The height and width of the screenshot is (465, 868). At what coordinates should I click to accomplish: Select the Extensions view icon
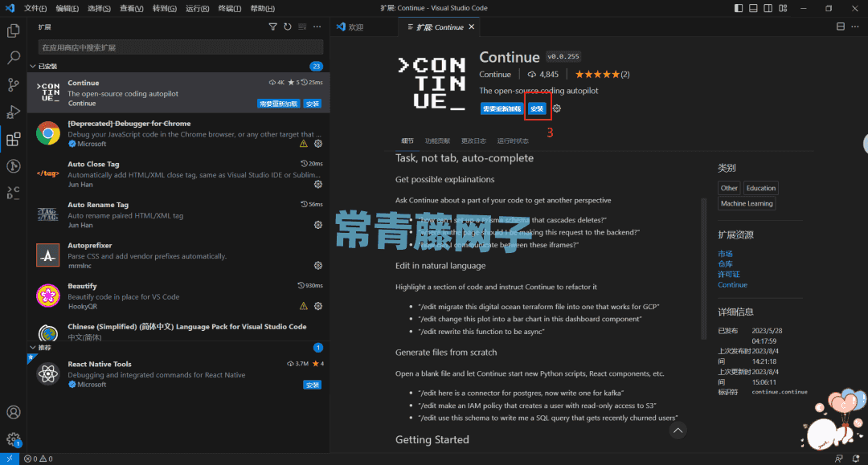(x=14, y=139)
